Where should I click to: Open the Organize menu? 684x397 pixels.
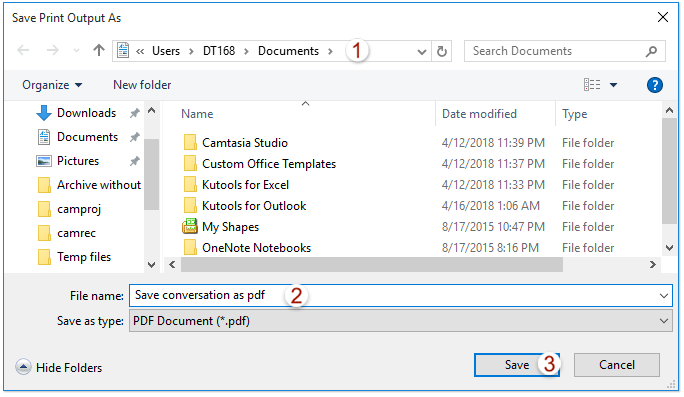point(52,85)
